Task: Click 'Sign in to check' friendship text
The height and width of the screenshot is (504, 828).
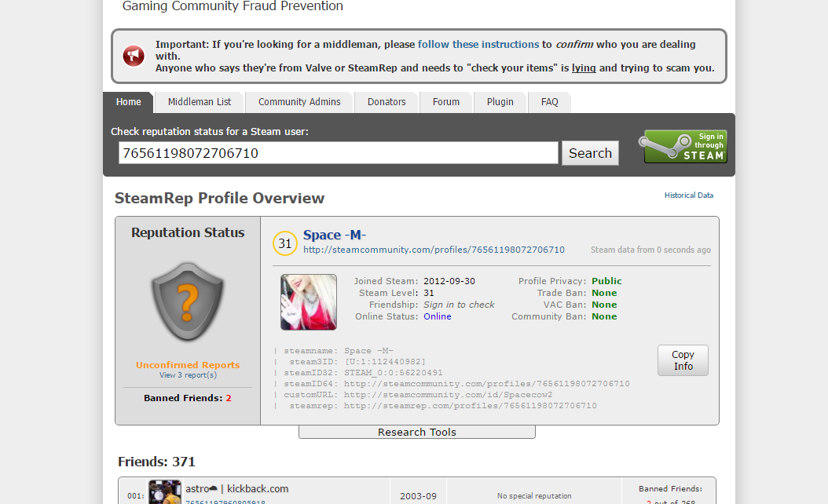Action: pos(459,305)
